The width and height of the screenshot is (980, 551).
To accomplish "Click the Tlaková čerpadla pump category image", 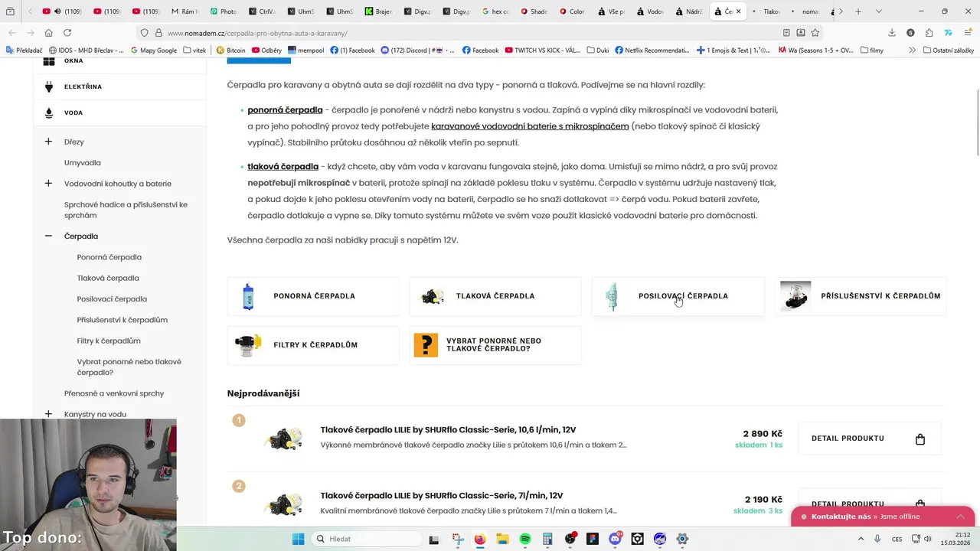I will click(x=433, y=296).
